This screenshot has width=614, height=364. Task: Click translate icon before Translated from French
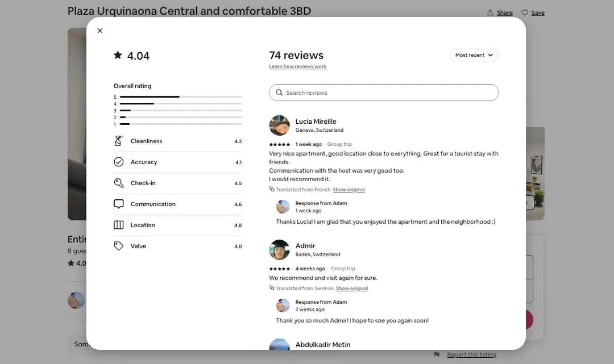point(272,189)
